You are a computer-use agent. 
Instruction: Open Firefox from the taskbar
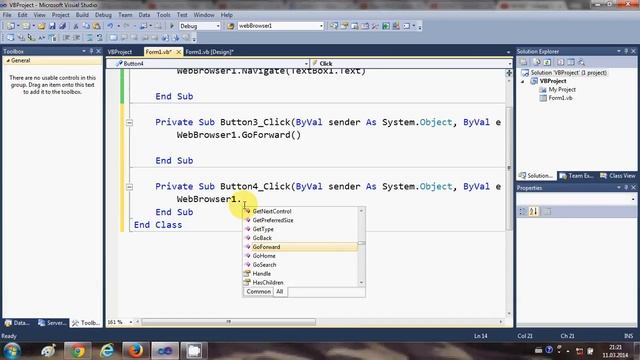coord(136,351)
